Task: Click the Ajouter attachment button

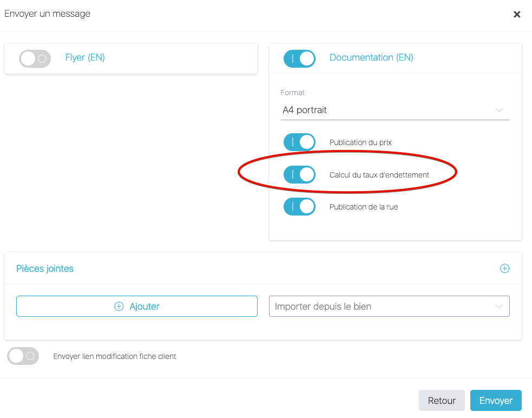Action: point(136,306)
